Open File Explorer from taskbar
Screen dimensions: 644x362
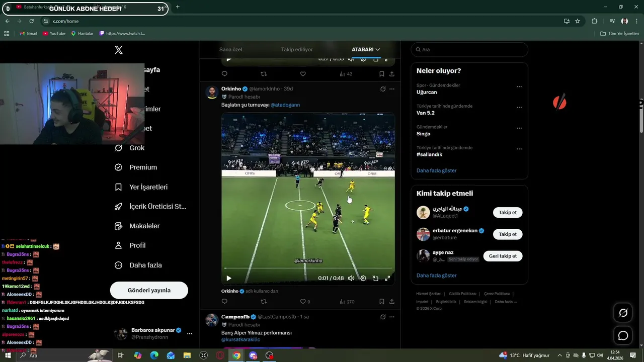pyautogui.click(x=187, y=355)
